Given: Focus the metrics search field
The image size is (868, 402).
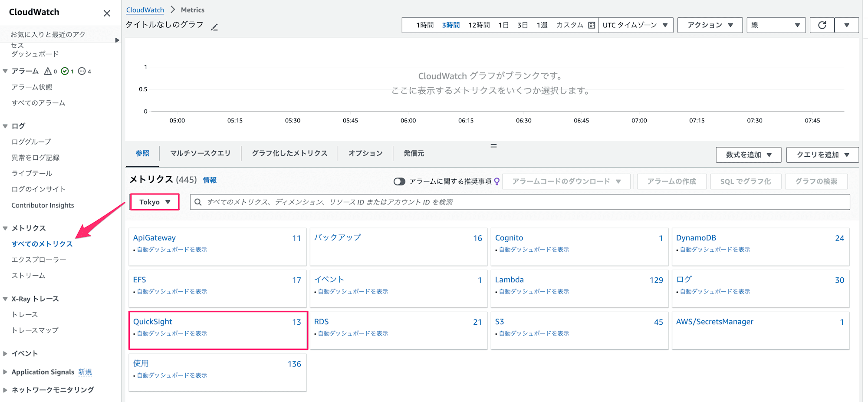Looking at the screenshot, I should tap(520, 202).
